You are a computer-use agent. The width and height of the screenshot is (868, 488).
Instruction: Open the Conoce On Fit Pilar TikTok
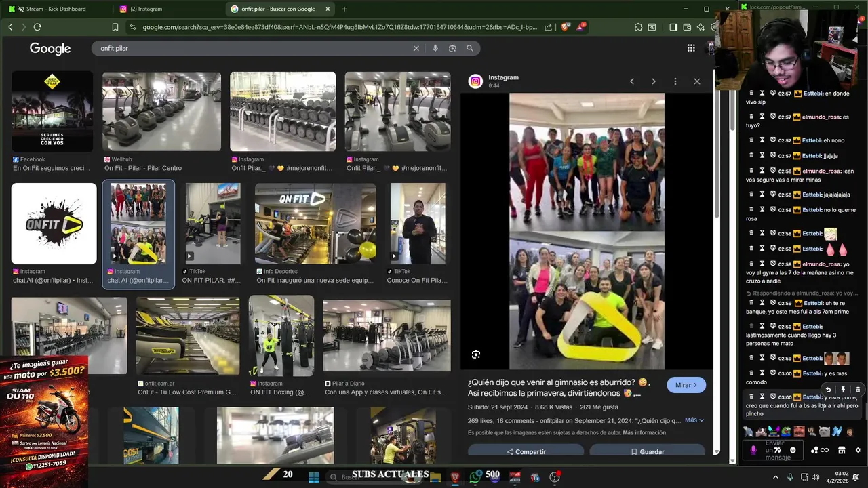(418, 224)
